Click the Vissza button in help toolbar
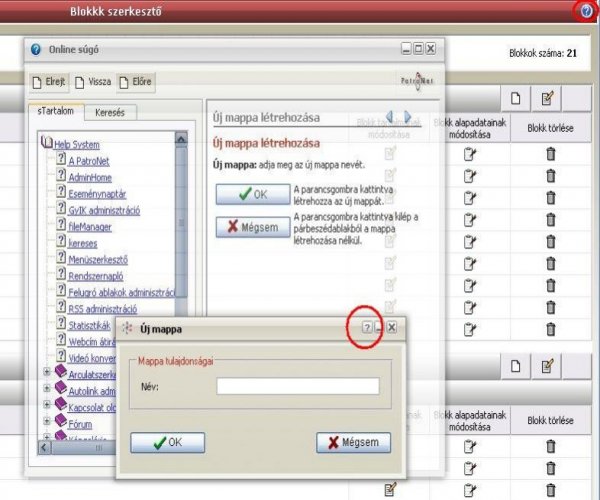 (92, 81)
